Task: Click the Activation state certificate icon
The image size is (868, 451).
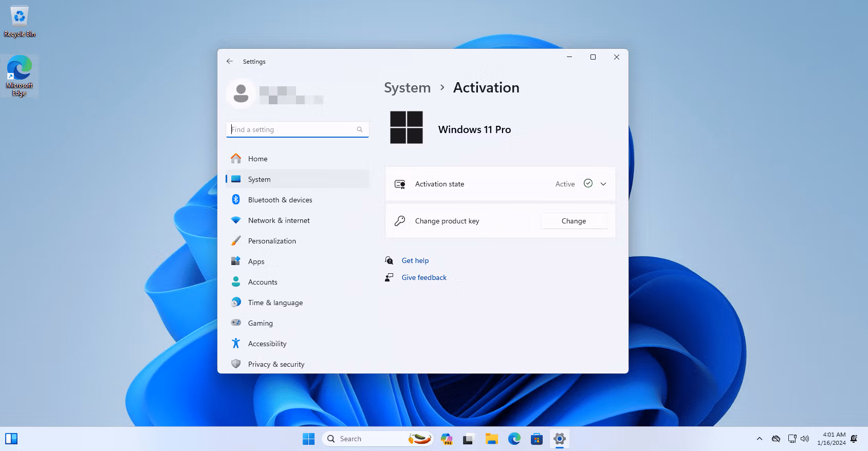Action: pos(400,184)
